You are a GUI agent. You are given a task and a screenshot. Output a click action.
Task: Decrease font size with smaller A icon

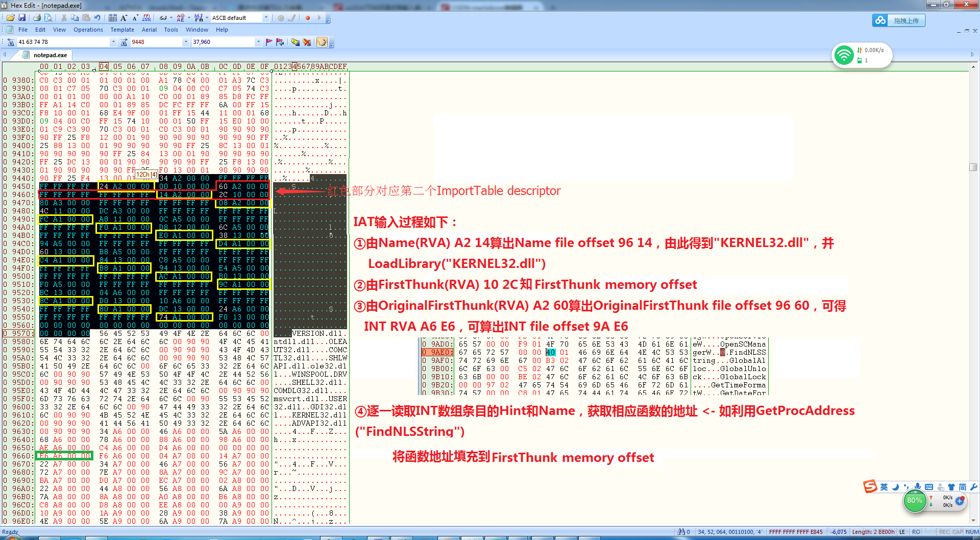pyautogui.click(x=135, y=18)
